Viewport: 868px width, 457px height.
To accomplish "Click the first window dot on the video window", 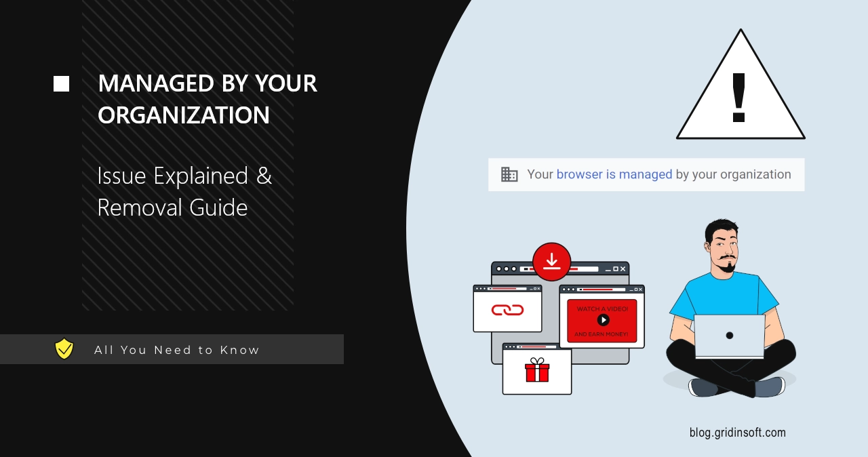I will [564, 289].
